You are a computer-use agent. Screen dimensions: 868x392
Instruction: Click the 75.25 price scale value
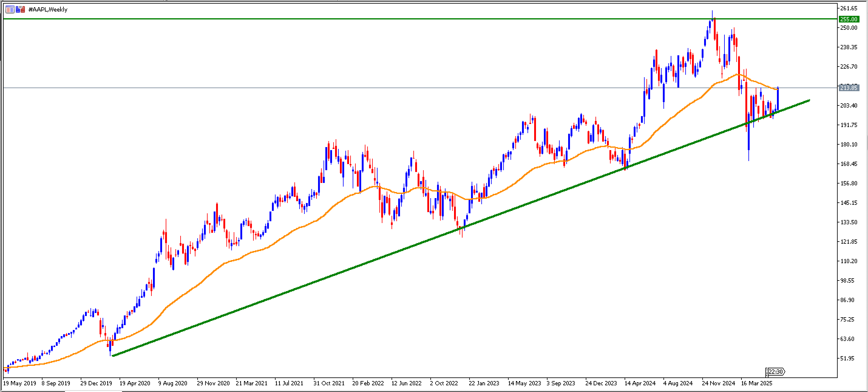(x=847, y=319)
